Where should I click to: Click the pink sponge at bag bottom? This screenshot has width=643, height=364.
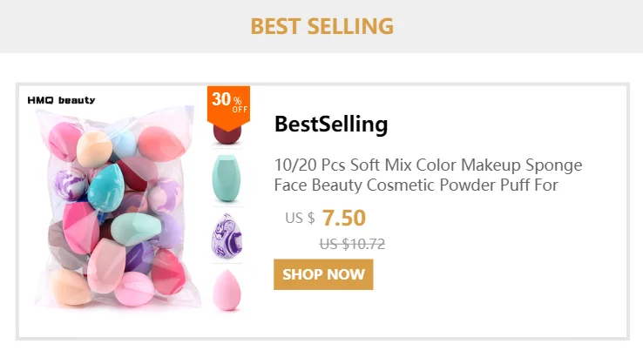[x=134, y=289]
